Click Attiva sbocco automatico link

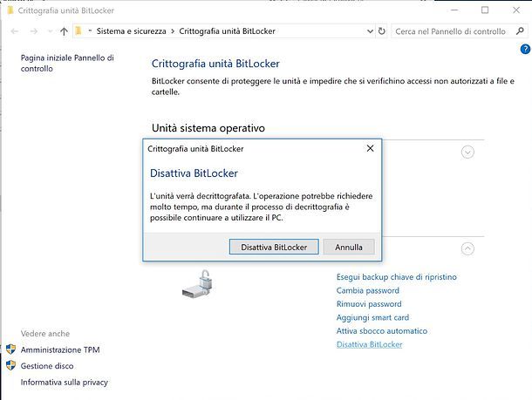pos(382,331)
